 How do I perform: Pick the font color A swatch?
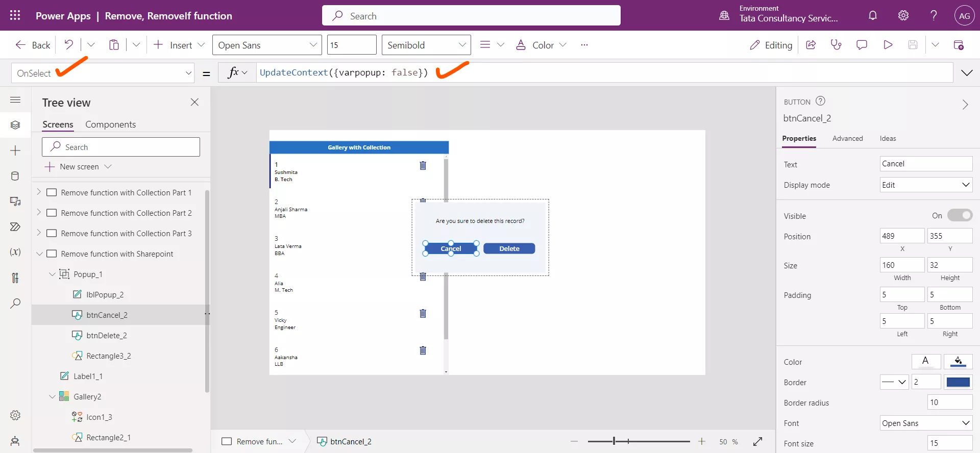926,361
